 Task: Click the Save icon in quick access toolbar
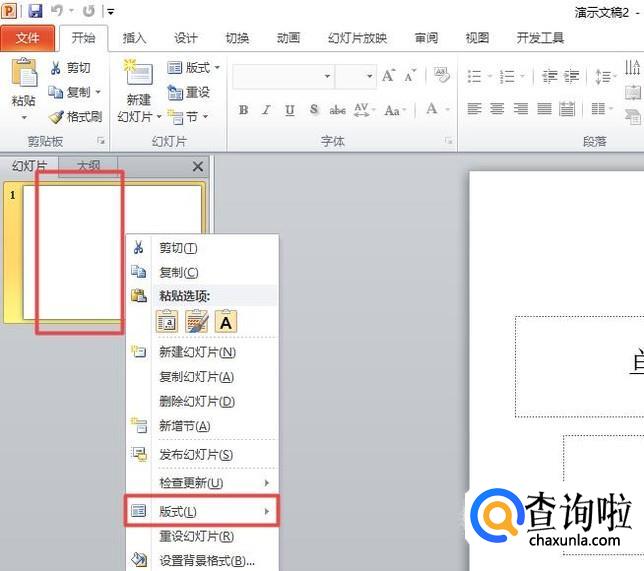click(35, 11)
